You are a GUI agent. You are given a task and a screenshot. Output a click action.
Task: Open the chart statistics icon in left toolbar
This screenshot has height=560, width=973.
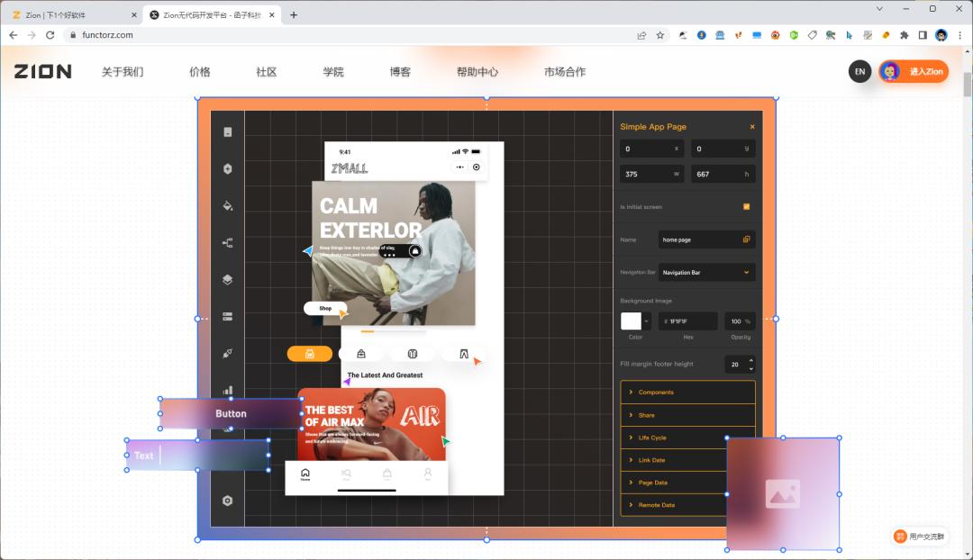point(227,391)
